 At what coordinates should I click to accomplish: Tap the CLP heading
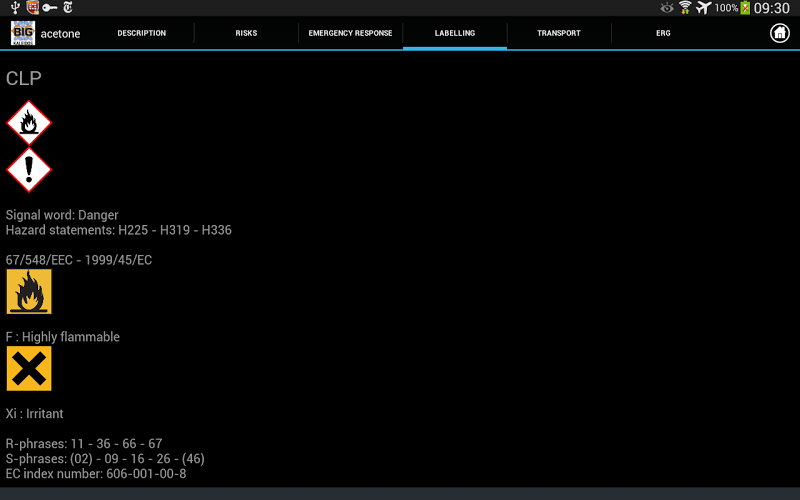pos(23,78)
